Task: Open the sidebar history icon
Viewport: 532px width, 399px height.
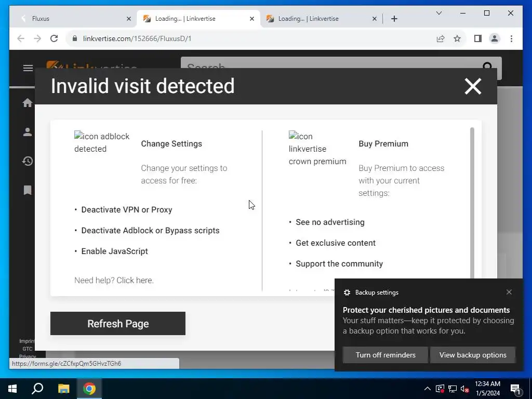Action: 28,161
